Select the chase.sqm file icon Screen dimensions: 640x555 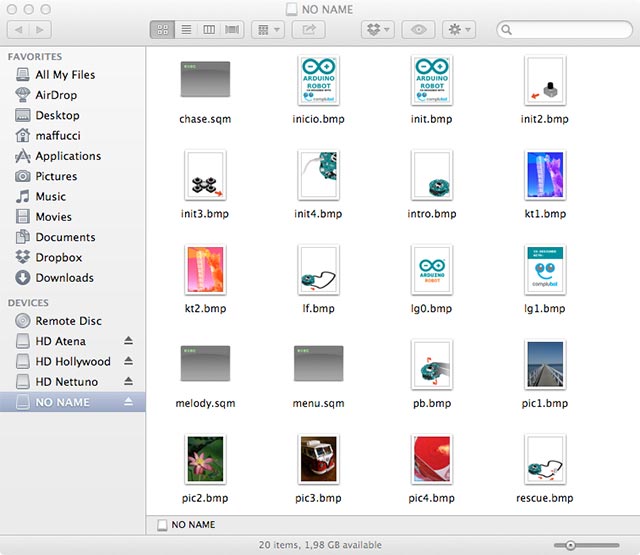pos(205,81)
